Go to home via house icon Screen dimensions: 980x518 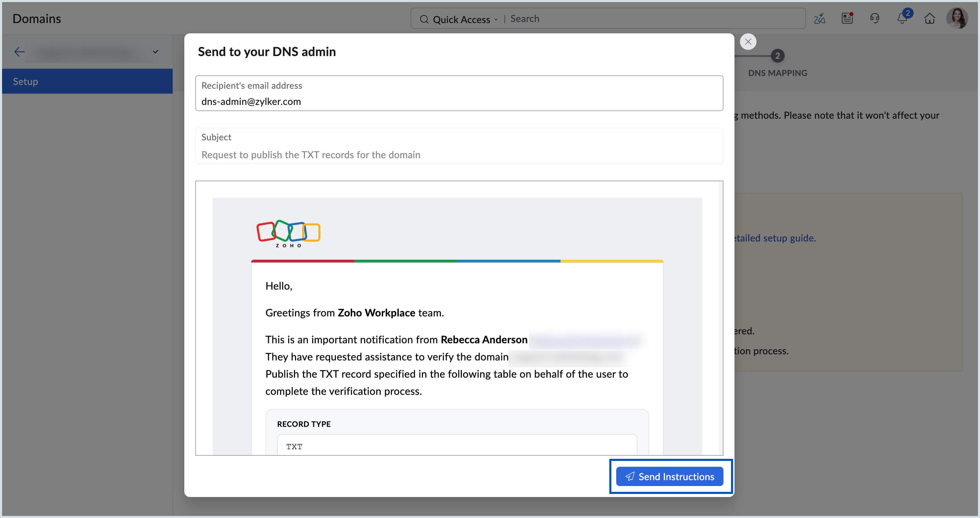929,18
